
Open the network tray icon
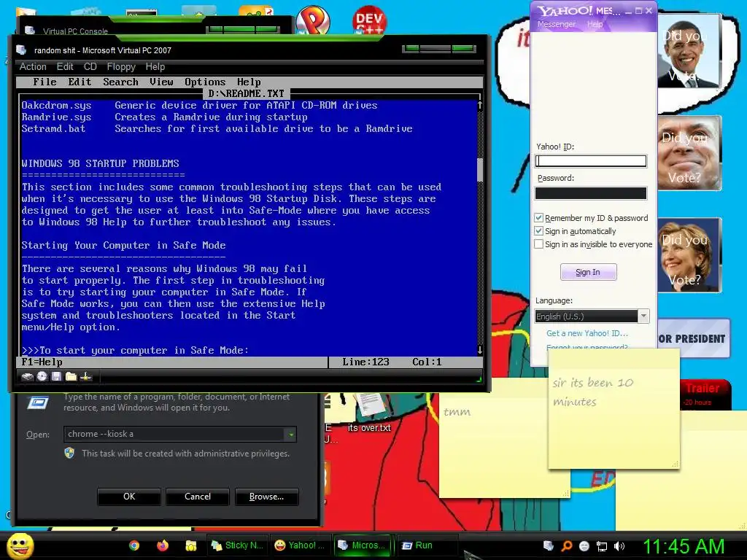602,546
